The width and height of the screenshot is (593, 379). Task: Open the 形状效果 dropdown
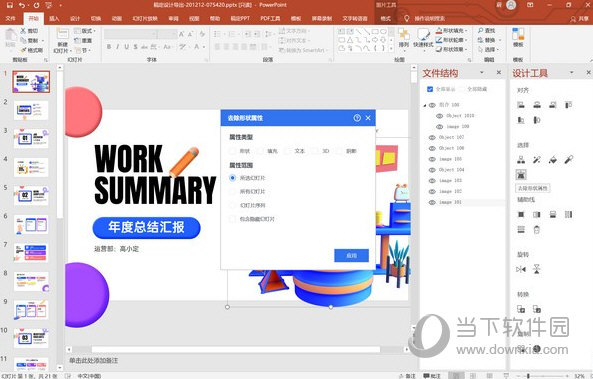click(x=452, y=49)
